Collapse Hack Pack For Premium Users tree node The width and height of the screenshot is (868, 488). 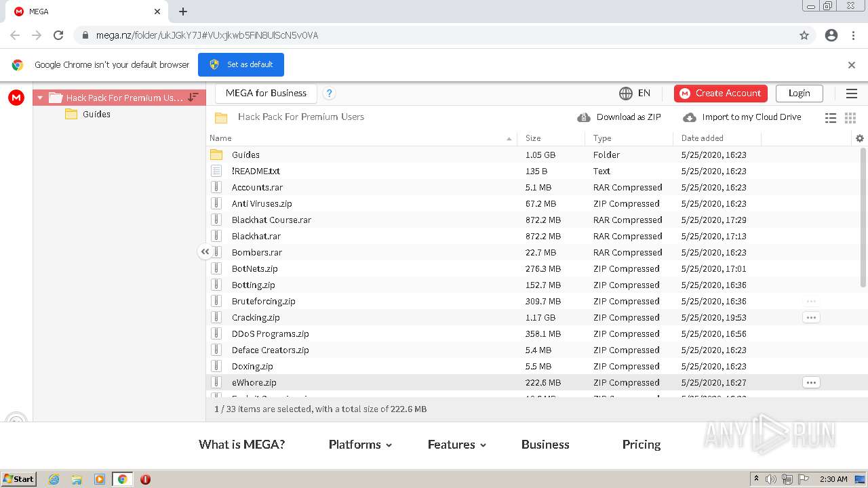(x=40, y=98)
